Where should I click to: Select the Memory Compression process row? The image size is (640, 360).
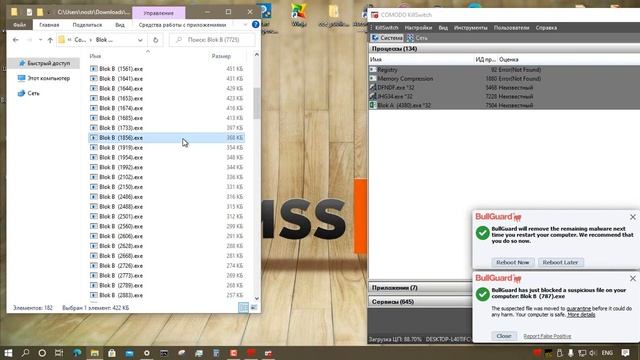click(x=504, y=78)
